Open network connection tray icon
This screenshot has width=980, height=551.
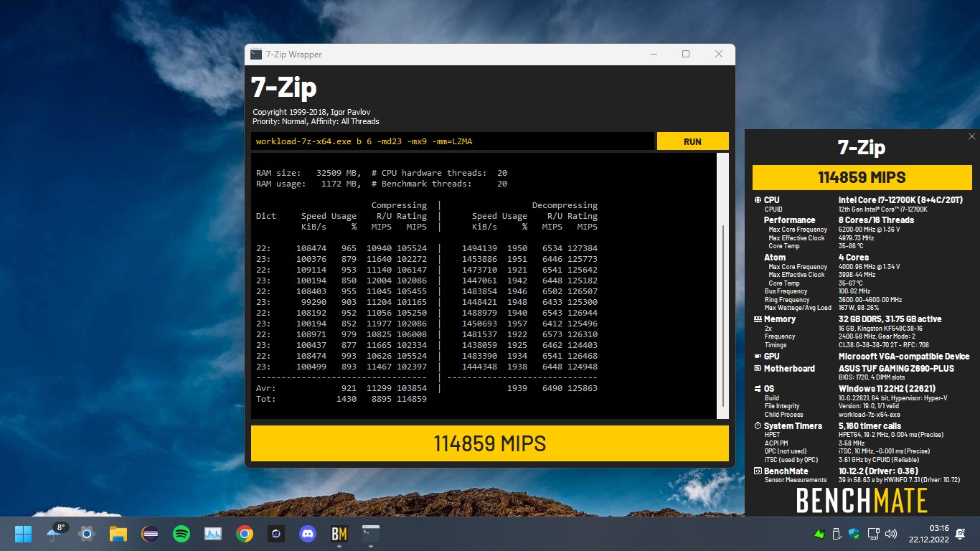pos(873,534)
